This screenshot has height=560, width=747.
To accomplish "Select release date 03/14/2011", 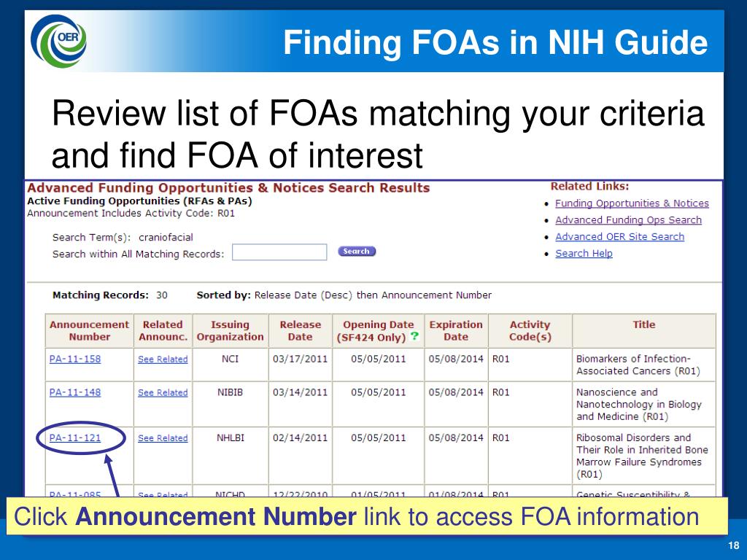I will [x=300, y=392].
